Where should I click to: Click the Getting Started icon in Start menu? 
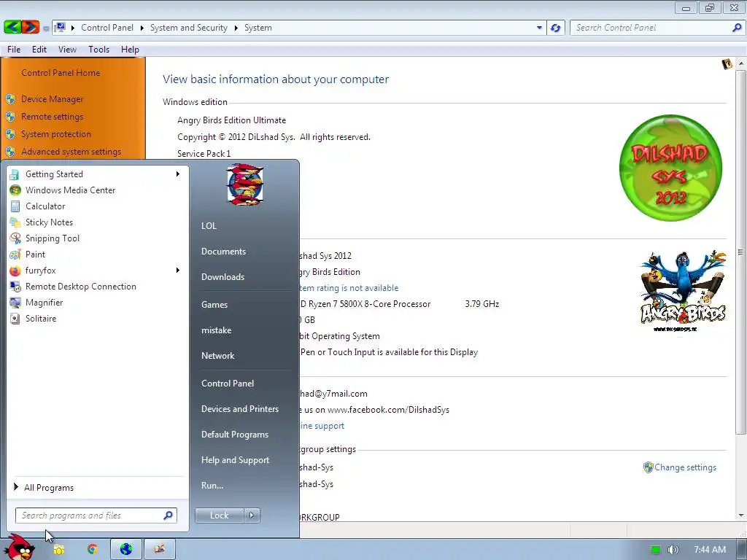[15, 174]
